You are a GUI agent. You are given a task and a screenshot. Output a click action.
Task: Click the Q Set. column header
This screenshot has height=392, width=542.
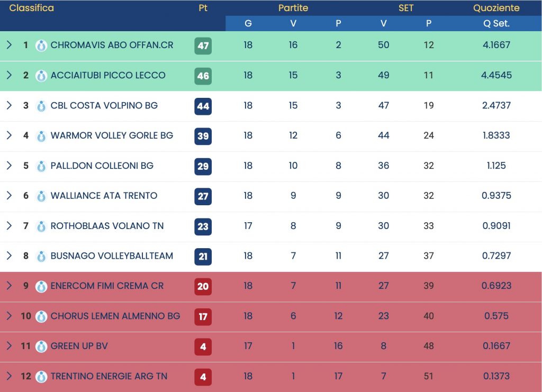coord(496,23)
